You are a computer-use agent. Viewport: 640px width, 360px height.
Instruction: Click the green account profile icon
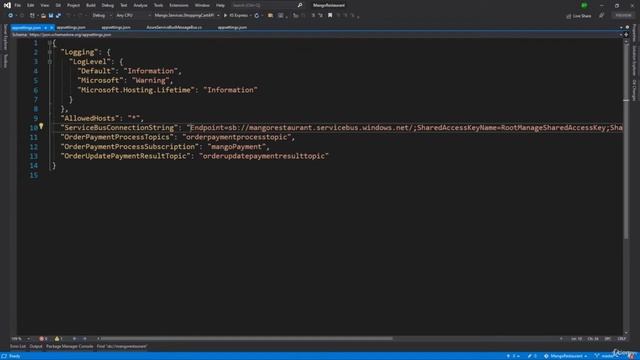(x=584, y=5)
